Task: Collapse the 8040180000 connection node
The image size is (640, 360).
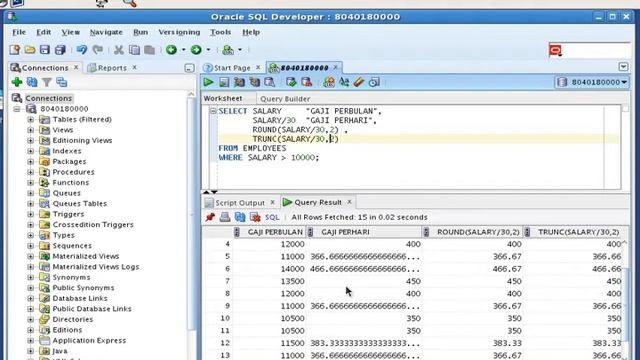Action: coord(17,109)
